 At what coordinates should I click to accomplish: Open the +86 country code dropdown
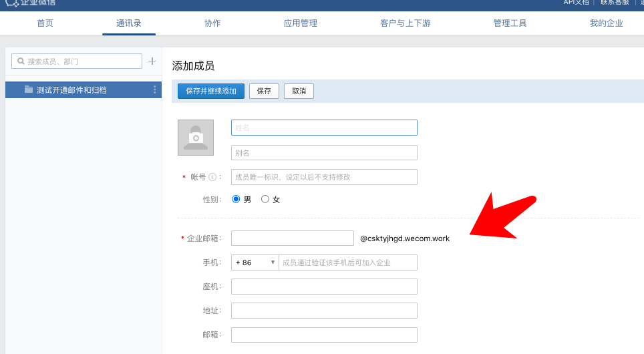255,262
